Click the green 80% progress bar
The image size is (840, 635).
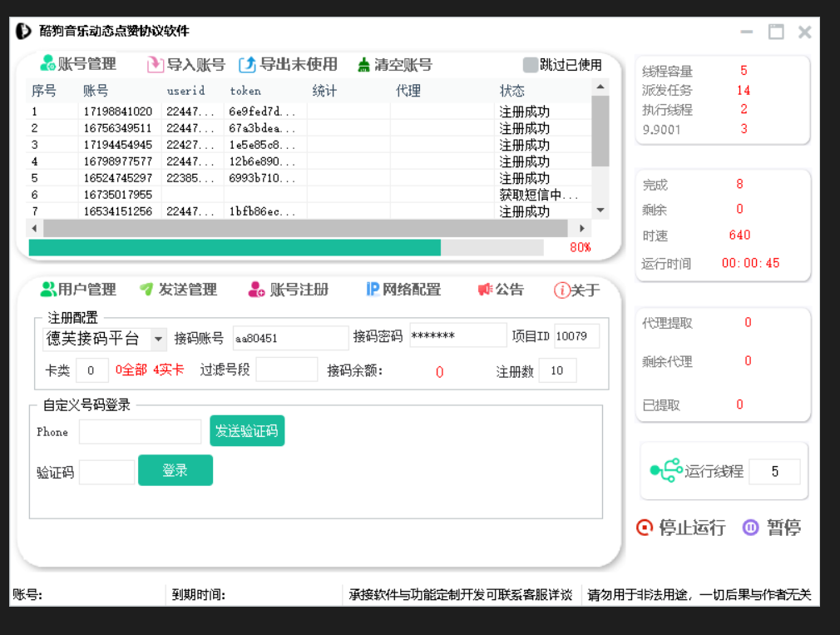235,247
